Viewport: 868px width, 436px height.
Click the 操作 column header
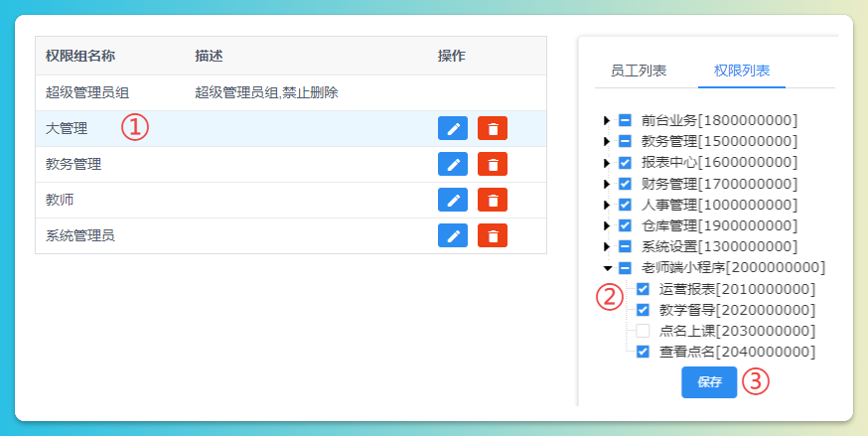pyautogui.click(x=452, y=56)
